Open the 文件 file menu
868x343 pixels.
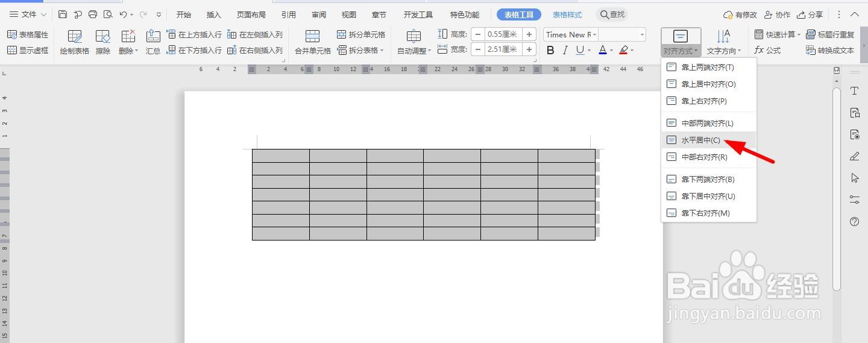[x=28, y=14]
